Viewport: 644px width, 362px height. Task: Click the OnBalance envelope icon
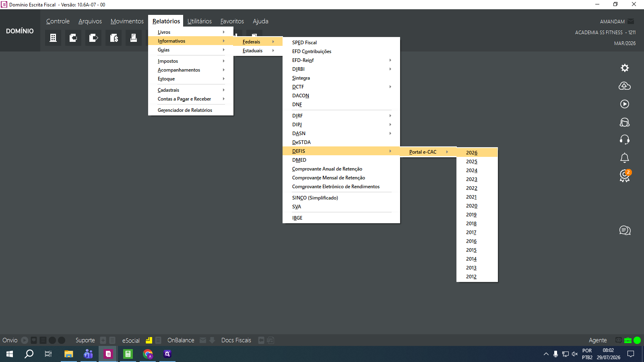(203, 340)
